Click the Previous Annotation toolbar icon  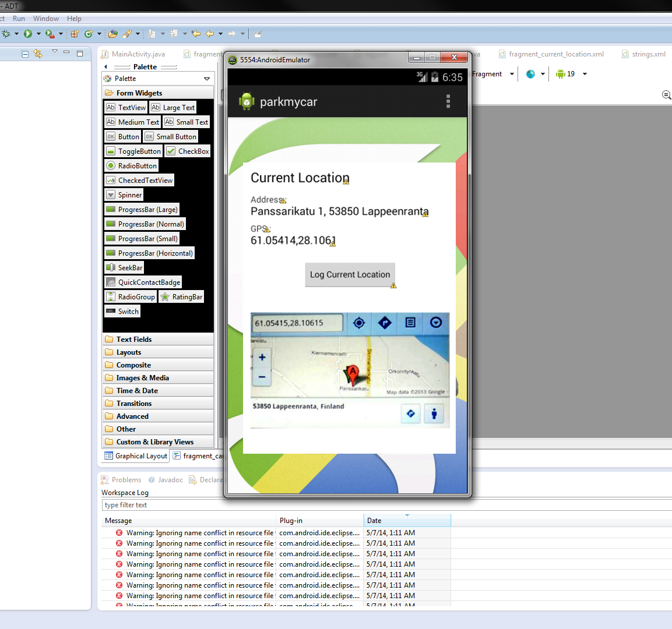(x=174, y=34)
